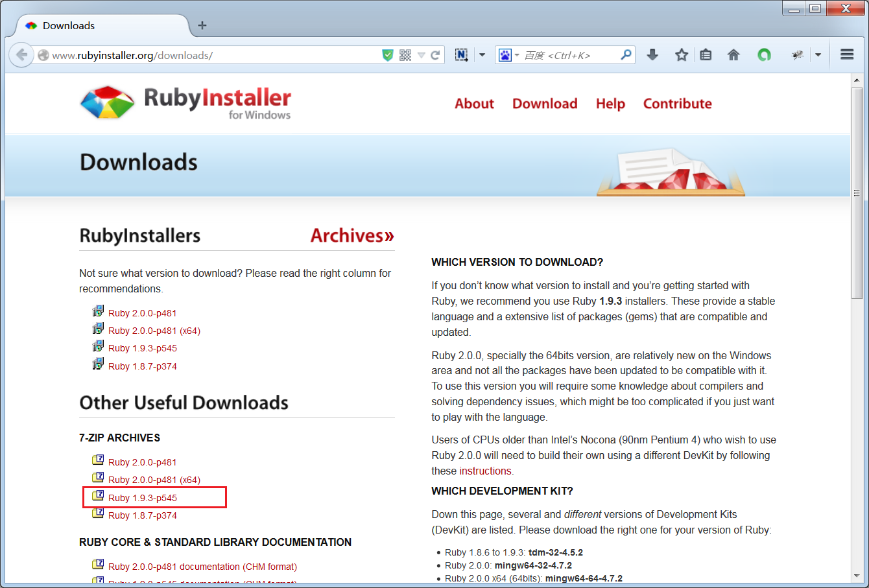Click 'mingw64-32-4.7.2' devkit text
The image size is (869, 588).
(x=533, y=565)
